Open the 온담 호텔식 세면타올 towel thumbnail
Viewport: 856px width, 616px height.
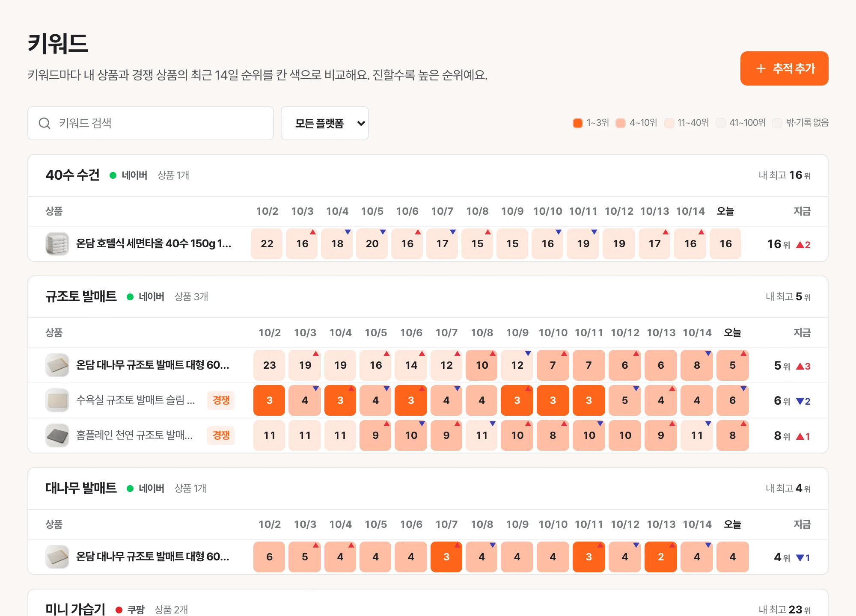coord(57,244)
